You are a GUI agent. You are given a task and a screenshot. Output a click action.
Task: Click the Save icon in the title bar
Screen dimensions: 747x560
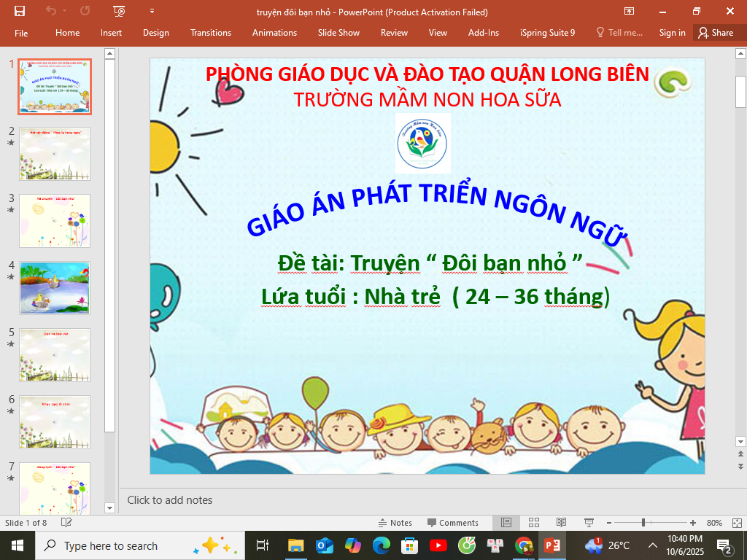pyautogui.click(x=20, y=11)
